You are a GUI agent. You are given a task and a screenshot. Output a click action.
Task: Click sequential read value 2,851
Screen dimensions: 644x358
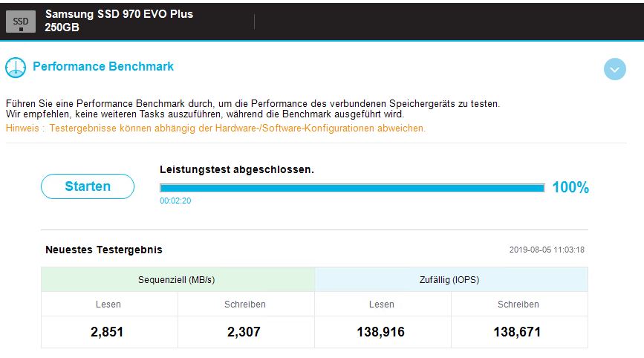(x=107, y=332)
